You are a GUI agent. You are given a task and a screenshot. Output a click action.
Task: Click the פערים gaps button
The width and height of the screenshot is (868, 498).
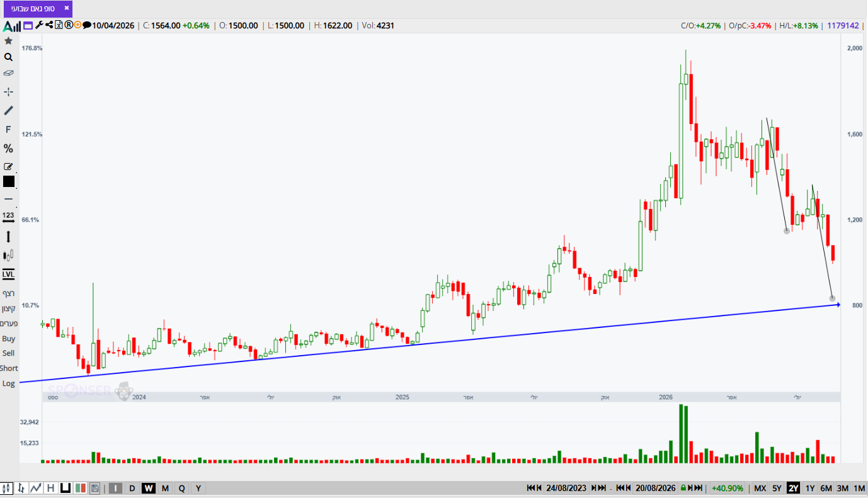[8, 324]
